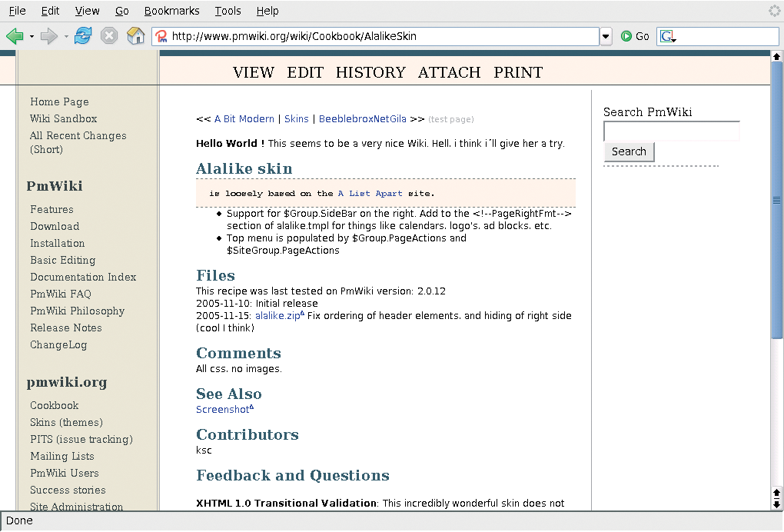Follow the A List Apart link

tap(370, 194)
